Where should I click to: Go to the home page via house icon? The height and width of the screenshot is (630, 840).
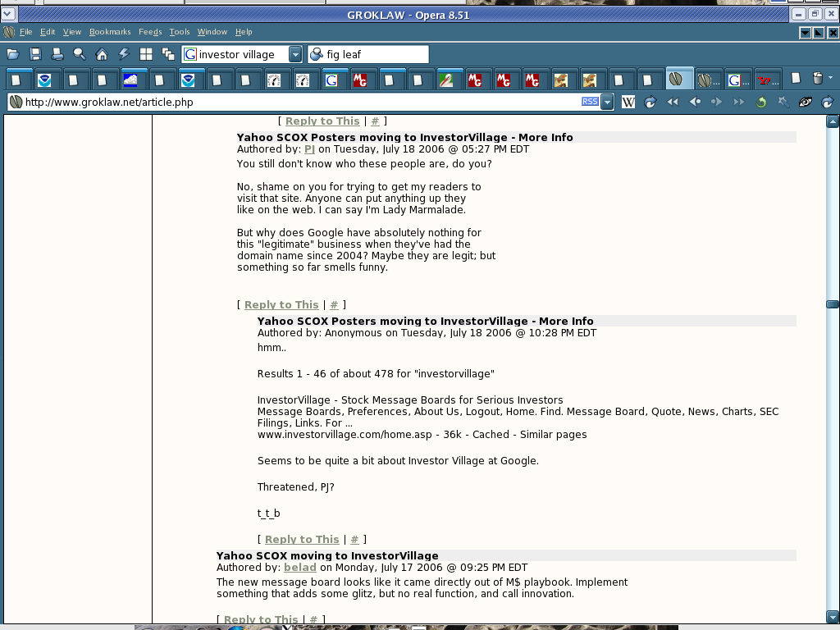point(101,54)
